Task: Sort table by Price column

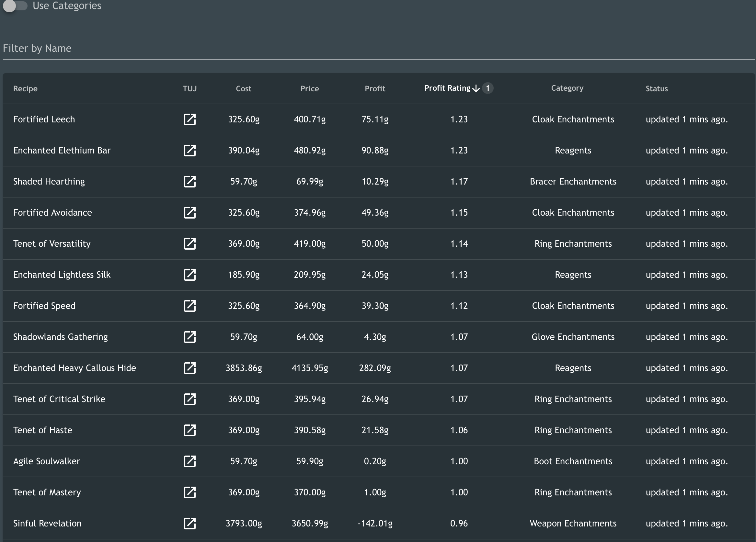Action: [310, 89]
